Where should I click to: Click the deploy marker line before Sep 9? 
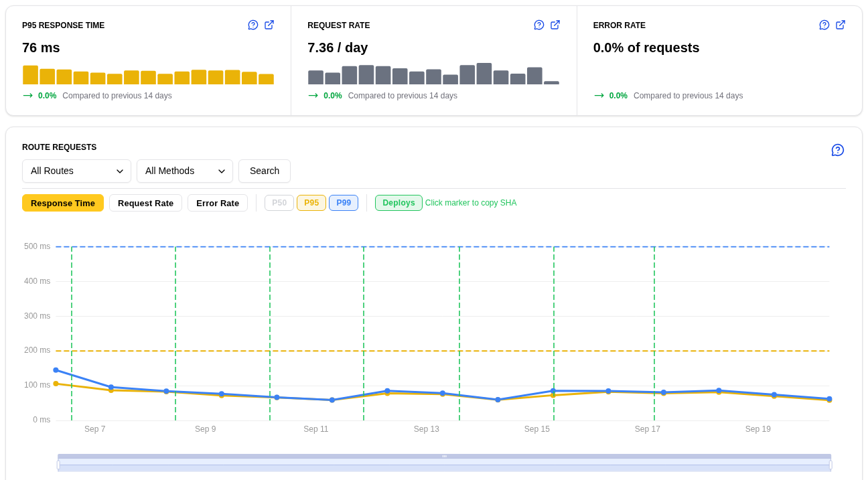coord(175,333)
